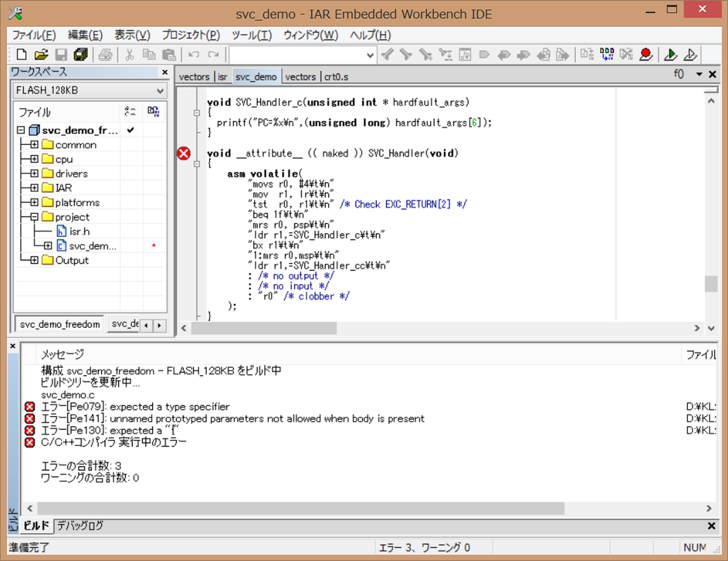Viewport: 728px width, 561px height.
Task: Expand the common folder
Action: click(34, 145)
